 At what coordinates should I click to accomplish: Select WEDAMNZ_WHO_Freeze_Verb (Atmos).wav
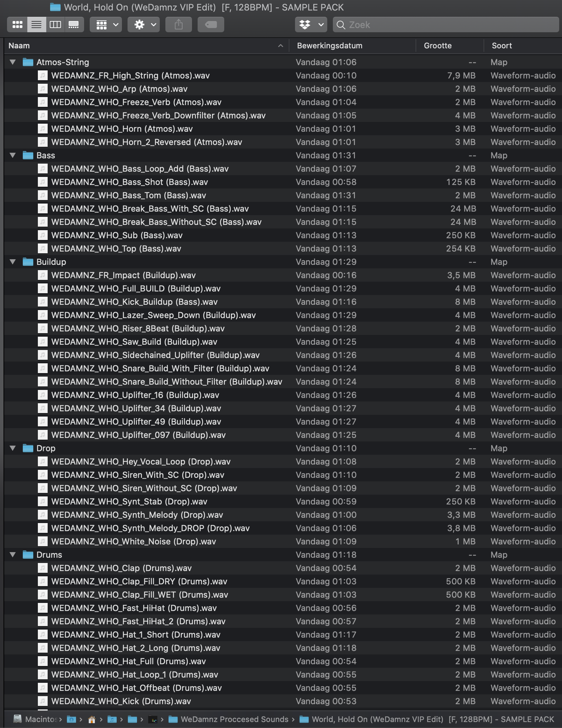pos(136,102)
